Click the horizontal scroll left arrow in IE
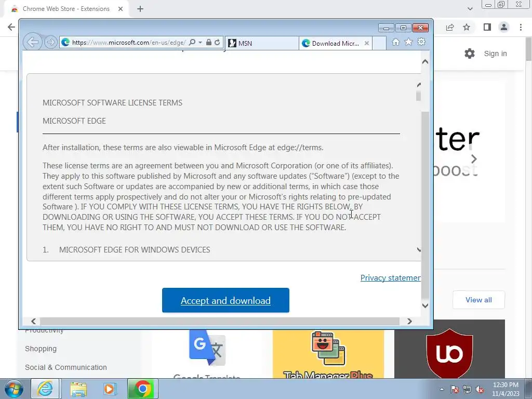This screenshot has width=532, height=399. tap(34, 321)
